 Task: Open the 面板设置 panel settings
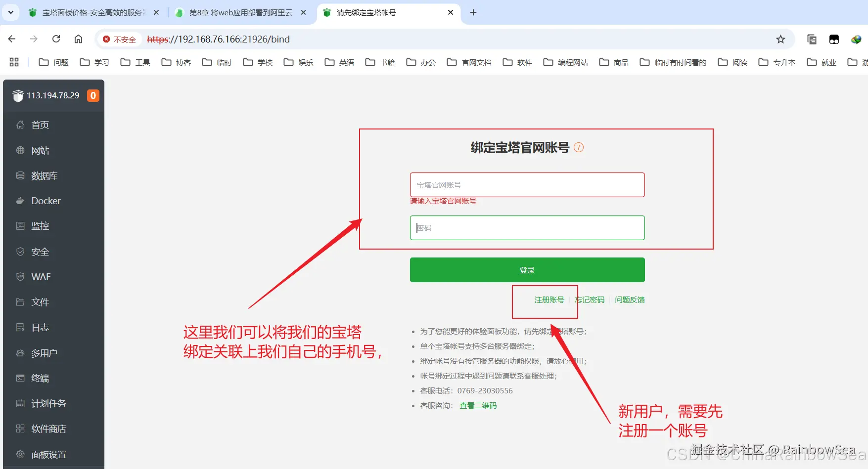tap(48, 454)
